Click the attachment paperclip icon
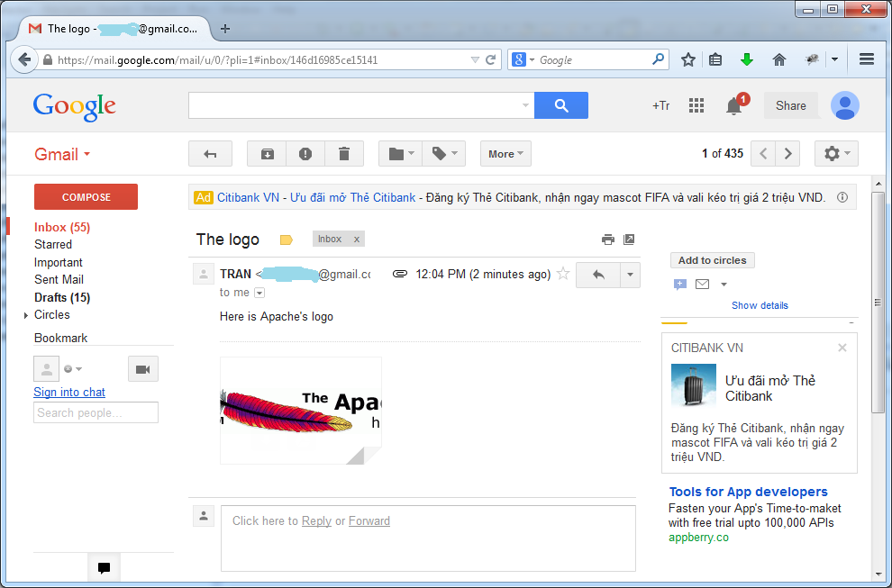892x588 pixels. [400, 274]
